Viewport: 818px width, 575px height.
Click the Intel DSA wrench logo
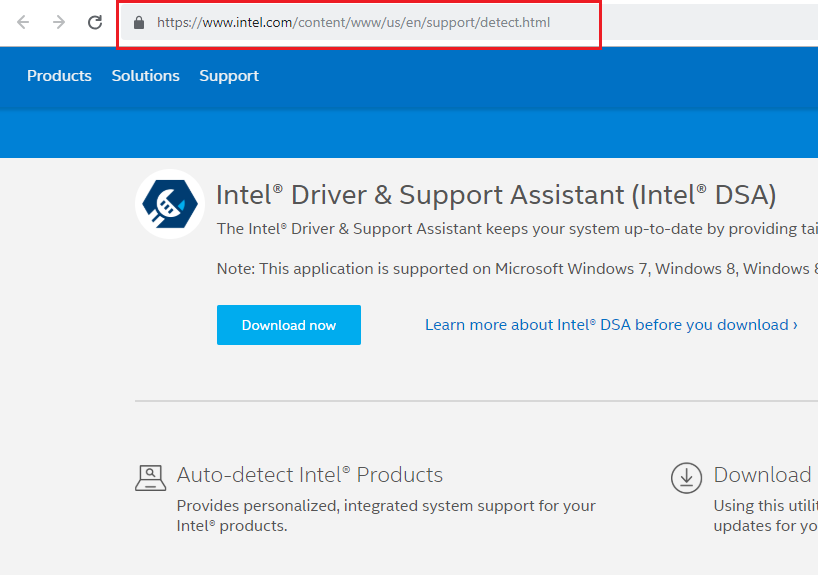[x=170, y=204]
